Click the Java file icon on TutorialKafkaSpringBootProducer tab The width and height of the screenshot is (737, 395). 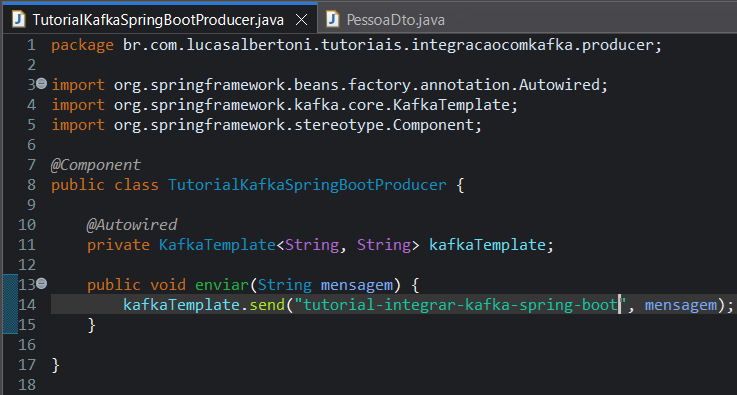tap(18, 19)
